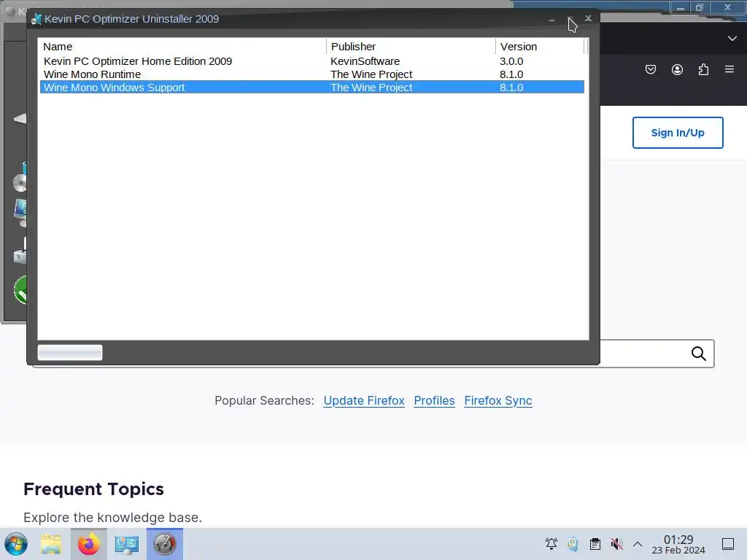
Task: Select the Wine Mono Runtime row
Action: [x=312, y=74]
